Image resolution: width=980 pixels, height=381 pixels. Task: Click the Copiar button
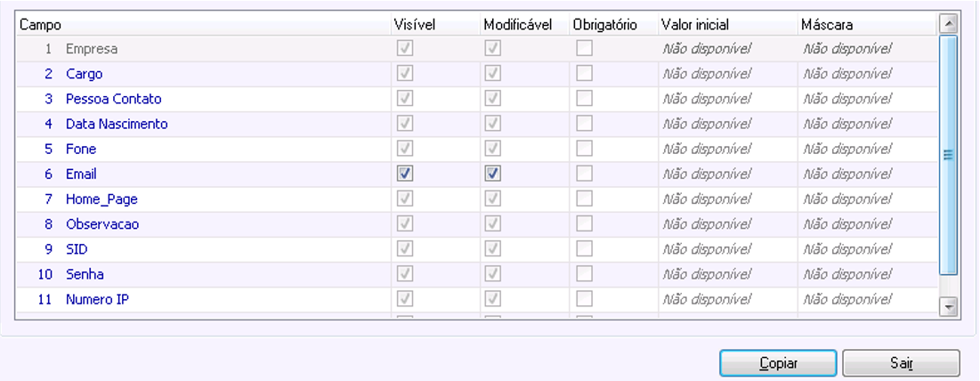778,363
